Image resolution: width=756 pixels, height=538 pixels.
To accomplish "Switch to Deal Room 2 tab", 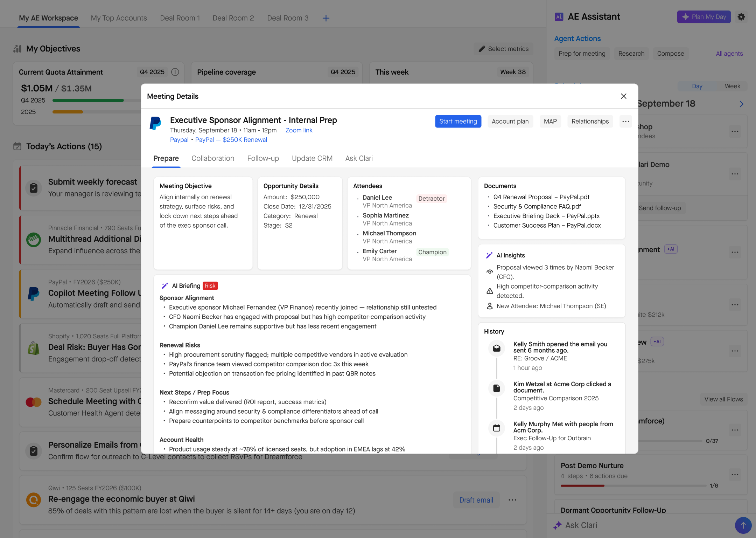I will (233, 18).
